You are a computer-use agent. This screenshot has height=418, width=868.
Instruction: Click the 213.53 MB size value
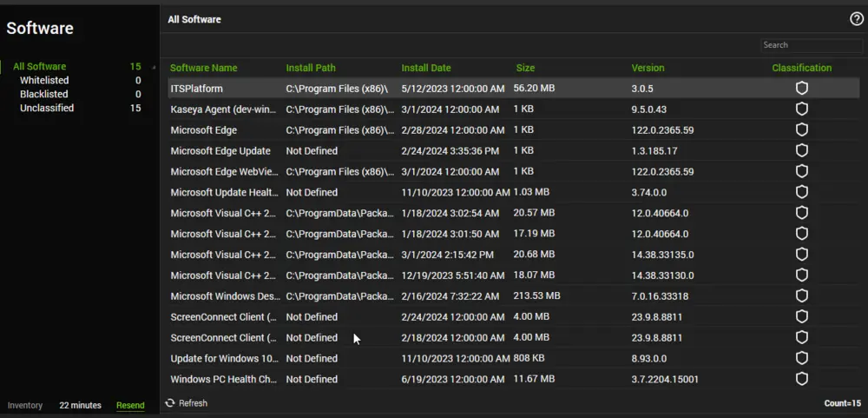[x=536, y=296]
